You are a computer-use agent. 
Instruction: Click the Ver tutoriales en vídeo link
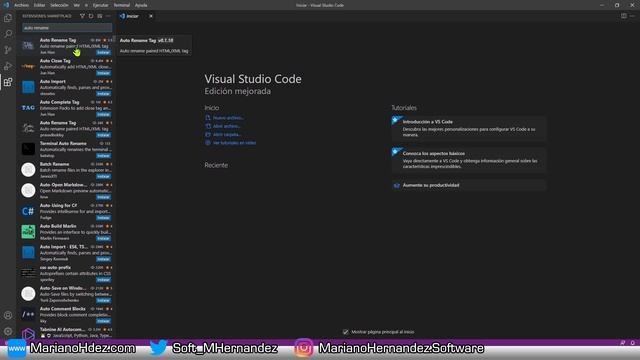(234, 143)
